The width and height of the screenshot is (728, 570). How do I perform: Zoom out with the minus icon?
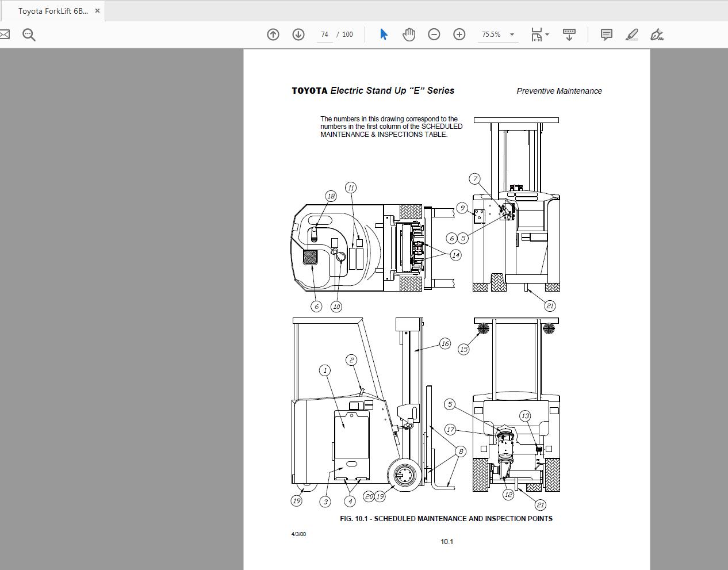pyautogui.click(x=434, y=35)
